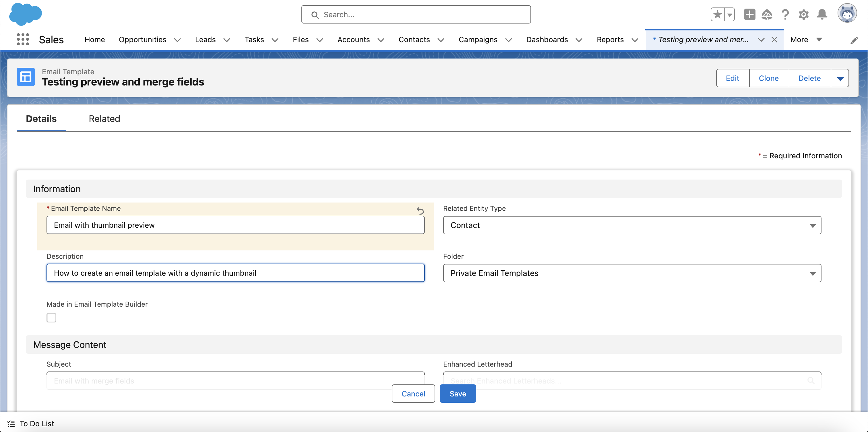Expand more actions arrow beside Delete
This screenshot has height=432, width=868.
[x=840, y=78]
